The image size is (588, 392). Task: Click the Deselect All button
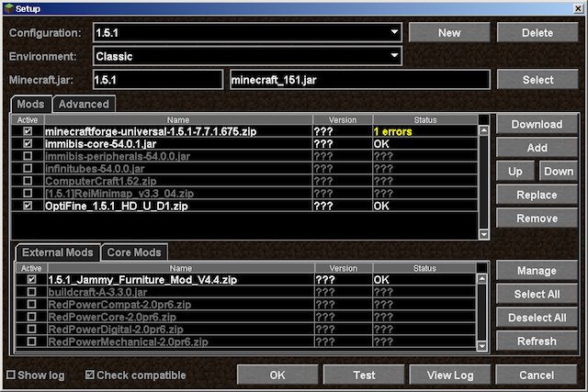537,318
